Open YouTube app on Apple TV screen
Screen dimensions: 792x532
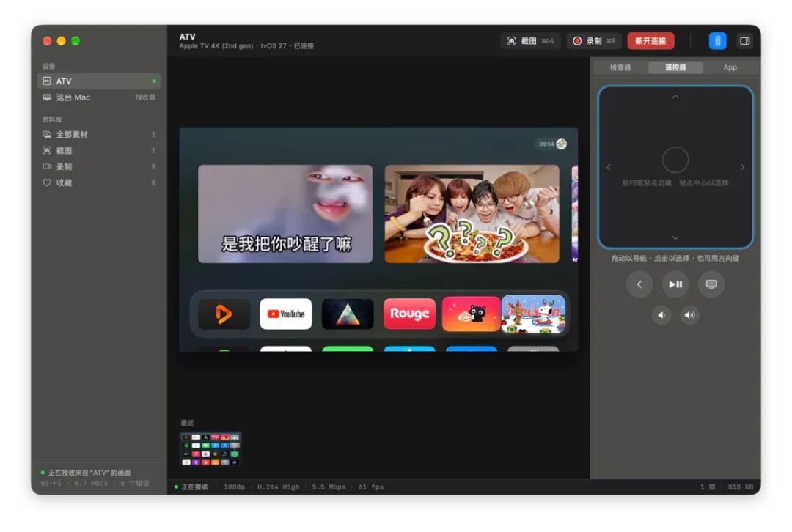(x=286, y=314)
